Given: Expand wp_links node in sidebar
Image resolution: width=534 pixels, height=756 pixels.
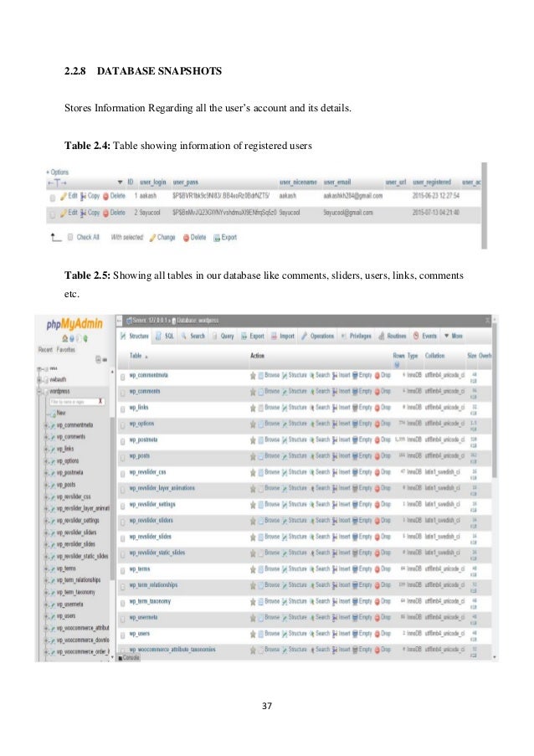Looking at the screenshot, I should 46,450.
